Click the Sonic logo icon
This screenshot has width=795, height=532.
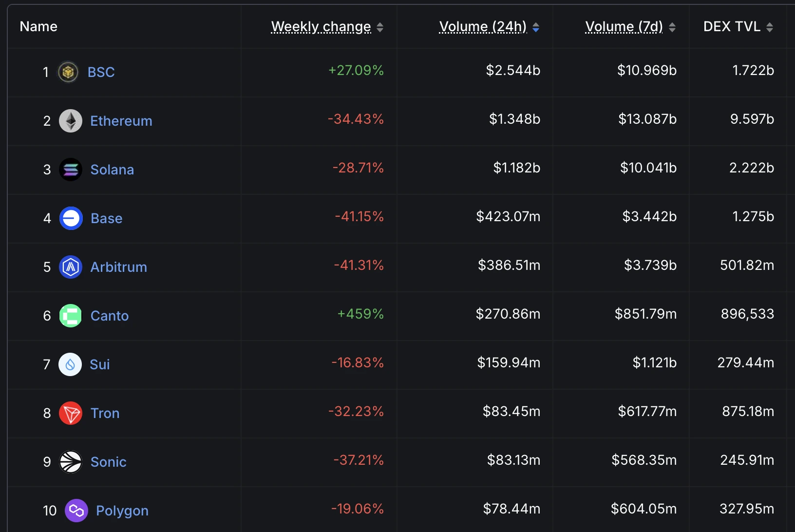coord(71,462)
